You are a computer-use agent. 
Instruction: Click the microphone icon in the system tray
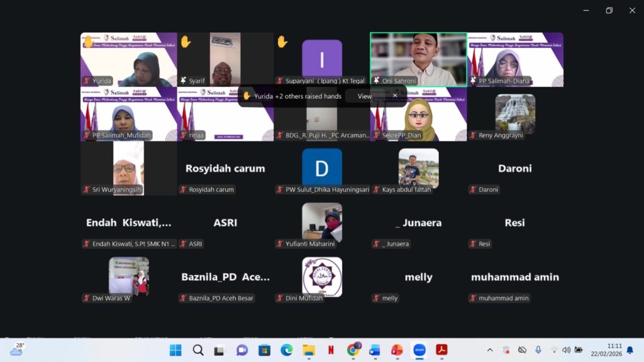tap(538, 350)
